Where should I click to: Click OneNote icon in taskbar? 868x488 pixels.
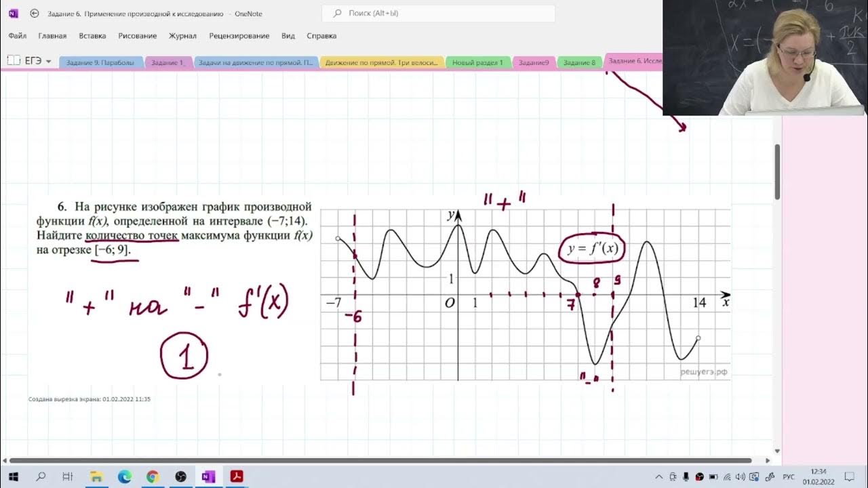(208, 476)
